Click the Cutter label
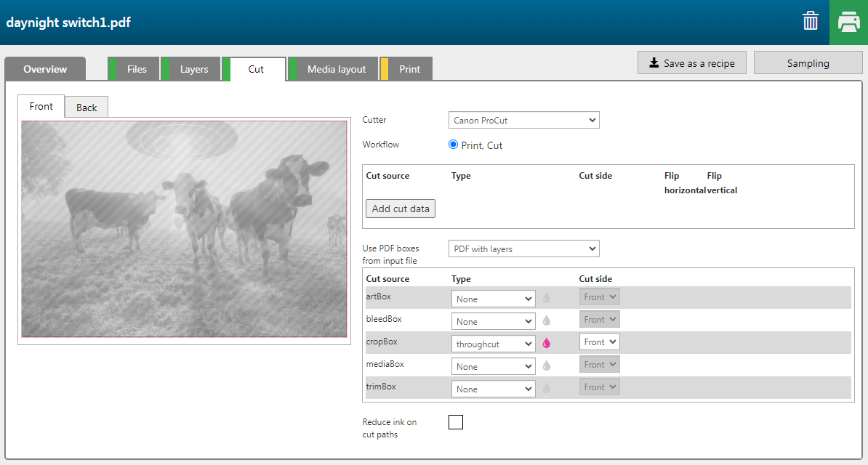Image resolution: width=868 pixels, height=465 pixels. tap(374, 120)
